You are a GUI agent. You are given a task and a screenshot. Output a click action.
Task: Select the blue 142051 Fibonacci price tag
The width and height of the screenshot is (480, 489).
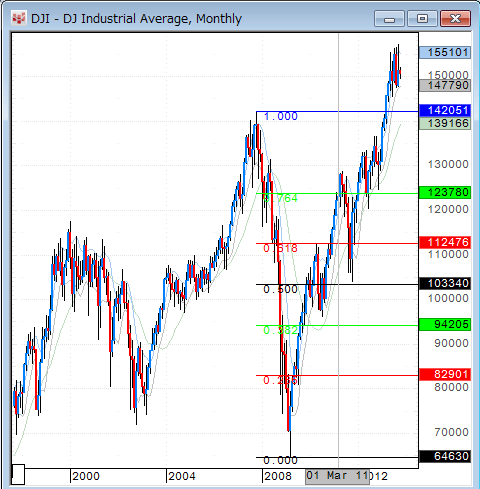click(445, 110)
